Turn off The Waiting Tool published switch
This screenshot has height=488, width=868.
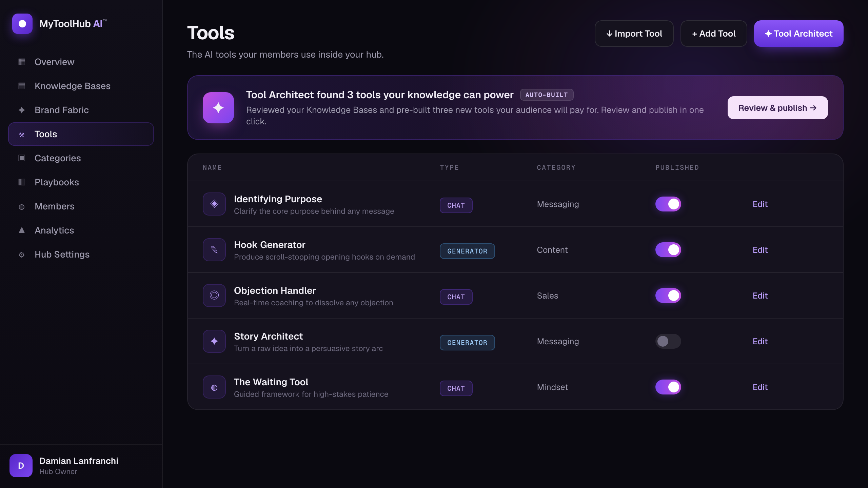tap(668, 387)
